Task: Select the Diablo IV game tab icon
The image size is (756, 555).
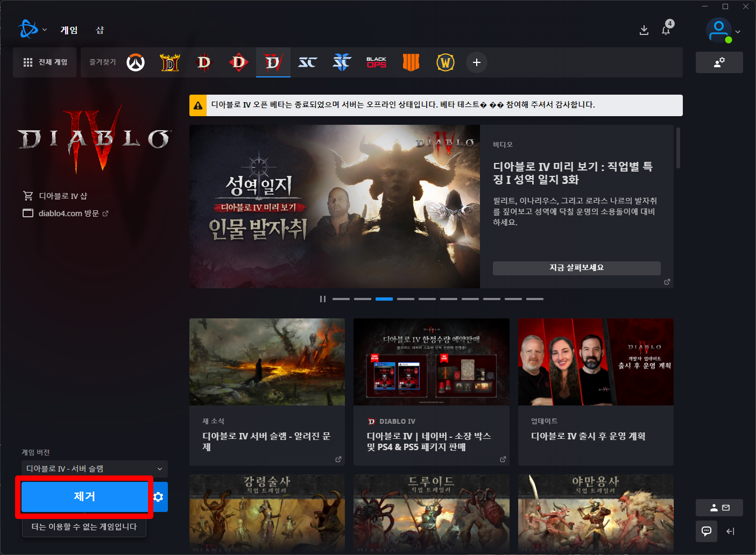Action: tap(273, 62)
